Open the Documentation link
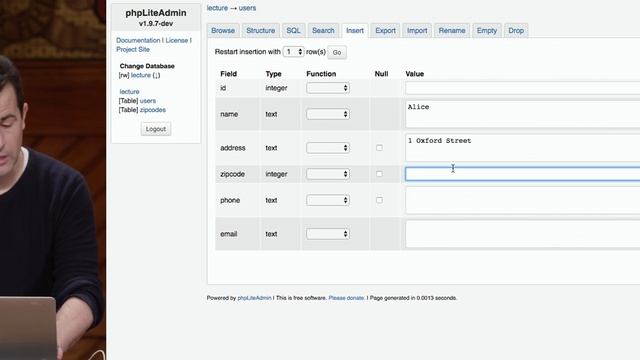Screen dimensions: 640x360 (x=138, y=40)
